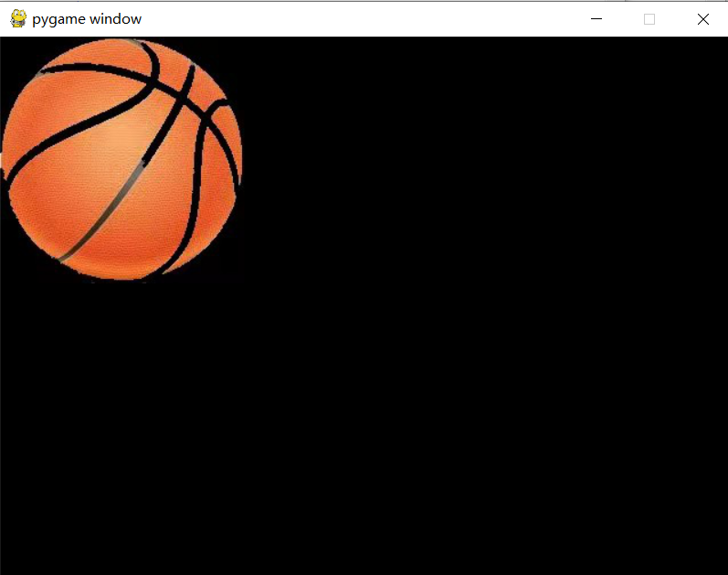Click the disabled maximize button
The image size is (728, 575).
tap(649, 19)
